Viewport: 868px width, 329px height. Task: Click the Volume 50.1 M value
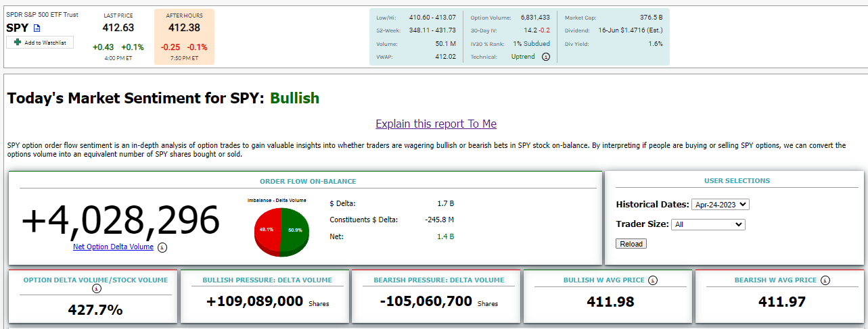click(447, 44)
